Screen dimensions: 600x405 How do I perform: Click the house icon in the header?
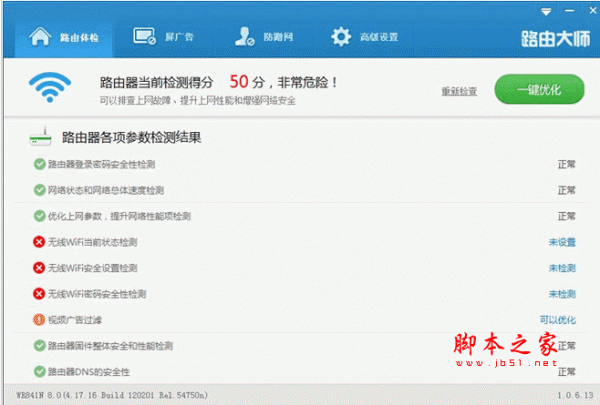40,37
